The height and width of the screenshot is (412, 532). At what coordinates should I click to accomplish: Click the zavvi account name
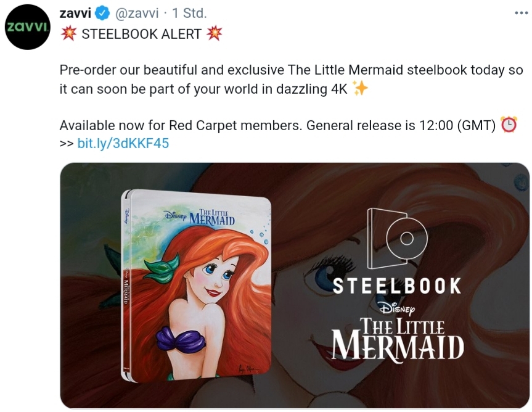tap(75, 13)
